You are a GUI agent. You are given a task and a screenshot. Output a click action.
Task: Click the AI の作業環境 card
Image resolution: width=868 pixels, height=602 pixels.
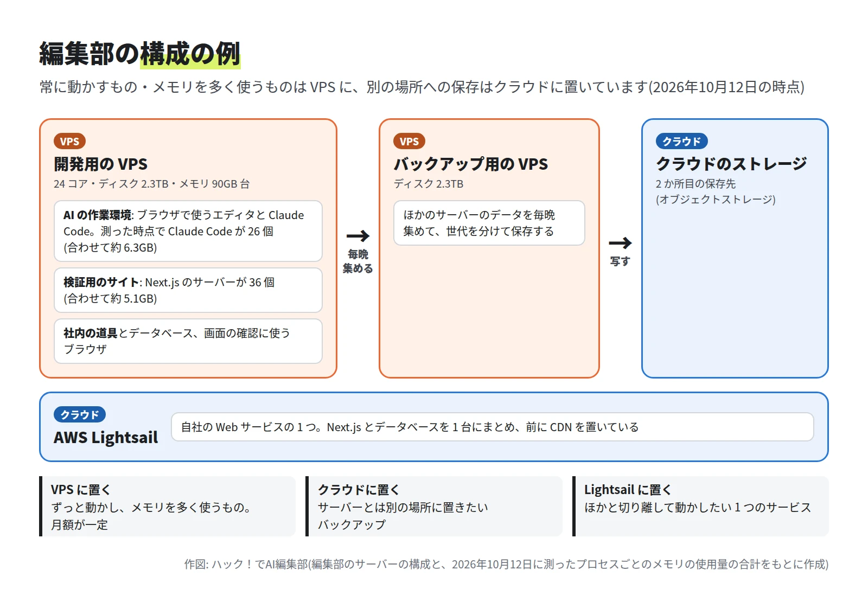coord(188,231)
